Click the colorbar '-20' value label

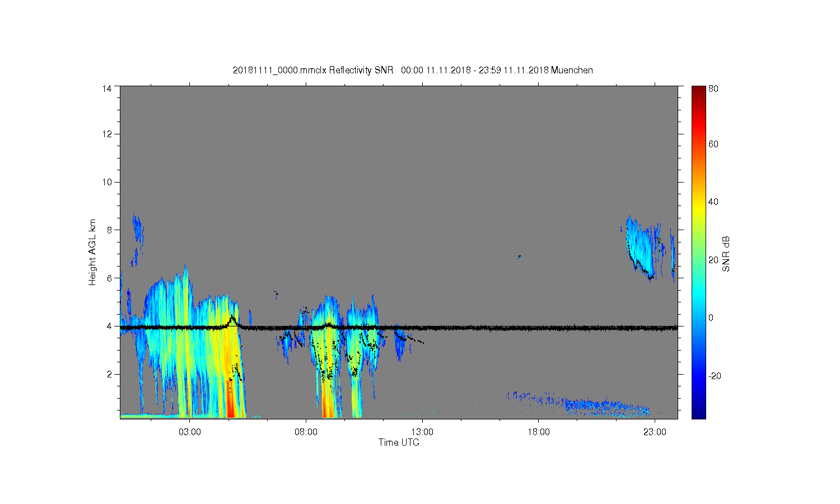[715, 376]
